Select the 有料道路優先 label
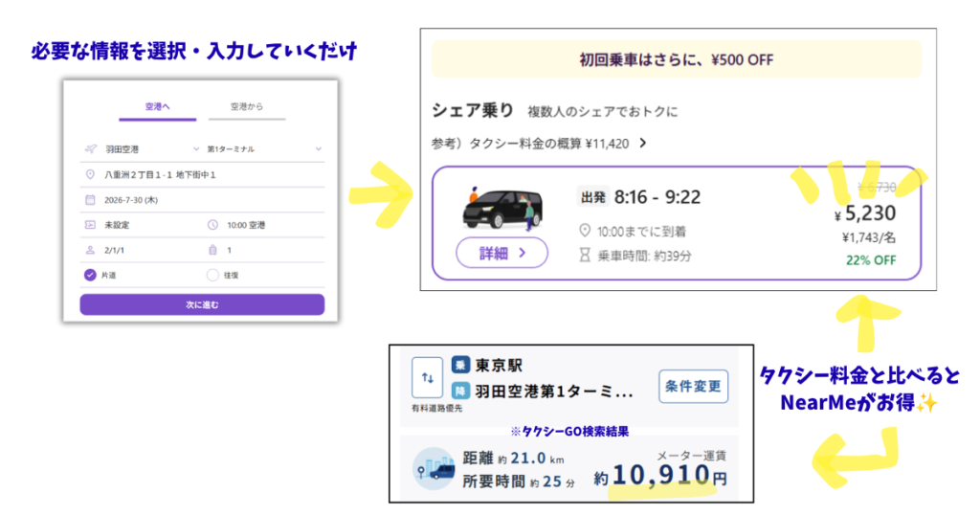 pos(436,408)
